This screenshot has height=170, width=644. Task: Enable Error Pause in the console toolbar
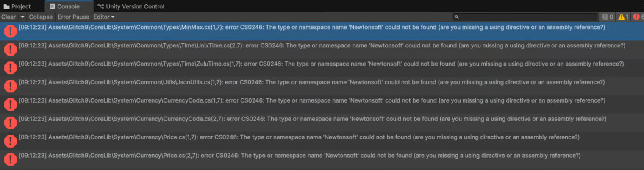(73, 17)
